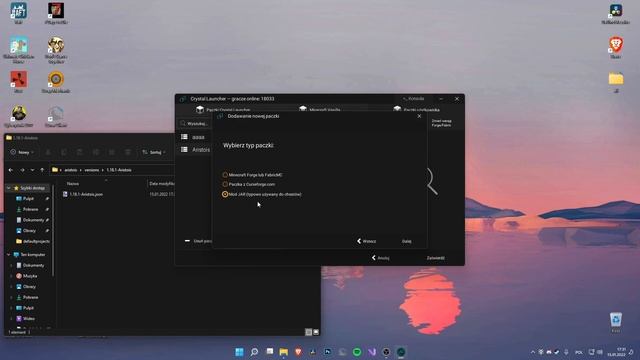Screen dimensions: 640x360
Task: Open Photoshop from taskbar
Action: tap(328, 352)
